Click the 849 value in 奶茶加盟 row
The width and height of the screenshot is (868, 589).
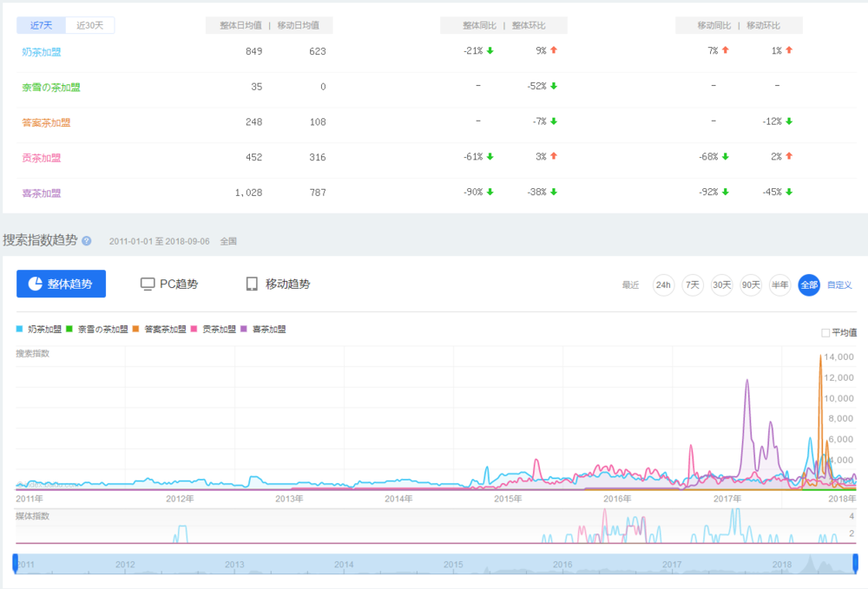coord(254,51)
